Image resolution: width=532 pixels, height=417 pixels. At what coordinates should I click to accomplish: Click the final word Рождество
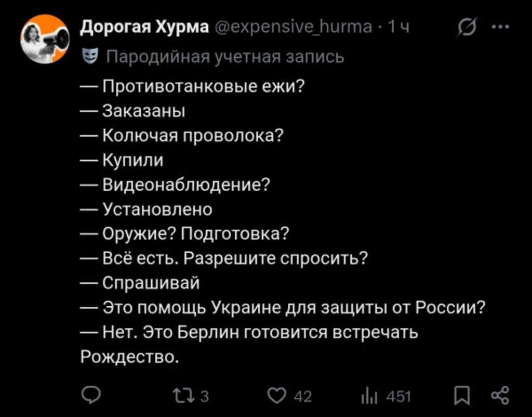[x=129, y=357]
